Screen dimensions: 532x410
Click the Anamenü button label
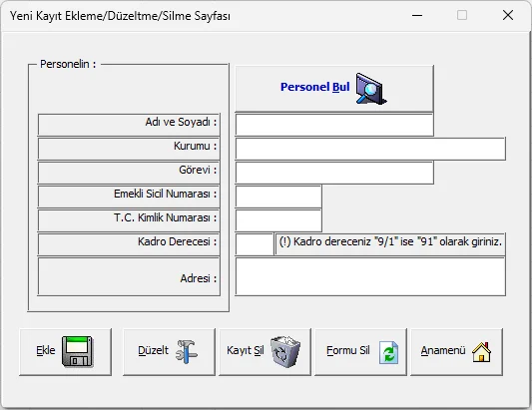(x=443, y=350)
